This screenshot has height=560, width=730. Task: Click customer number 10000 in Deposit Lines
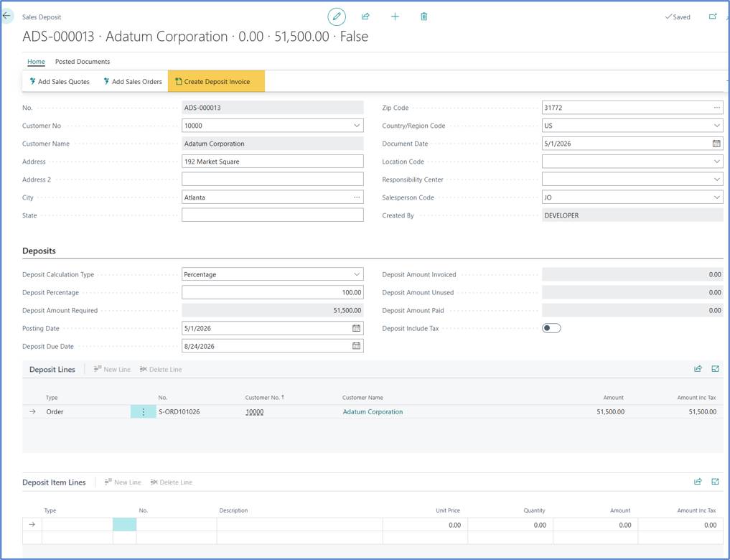tap(254, 412)
